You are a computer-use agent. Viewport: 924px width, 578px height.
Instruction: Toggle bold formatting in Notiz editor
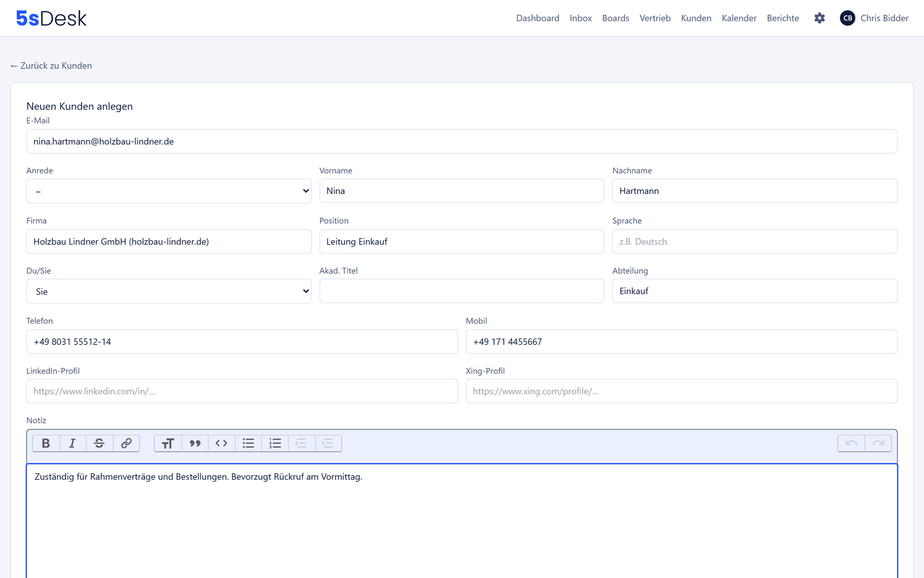[46, 443]
